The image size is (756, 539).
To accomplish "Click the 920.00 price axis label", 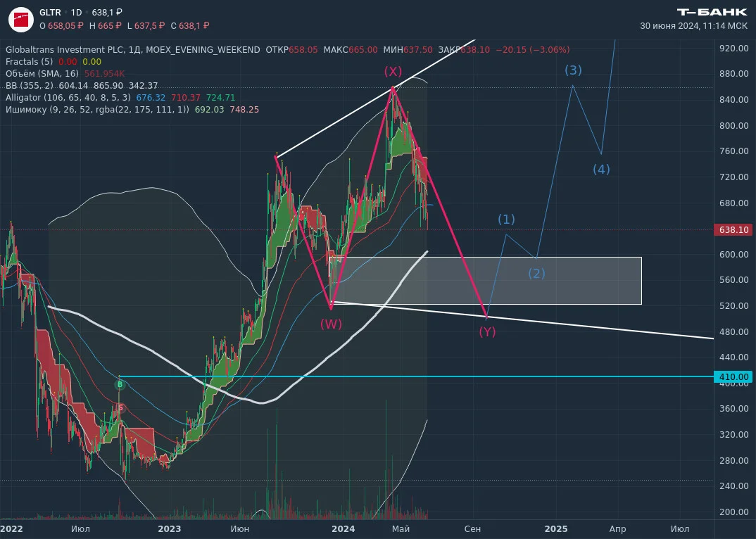I will (x=733, y=49).
